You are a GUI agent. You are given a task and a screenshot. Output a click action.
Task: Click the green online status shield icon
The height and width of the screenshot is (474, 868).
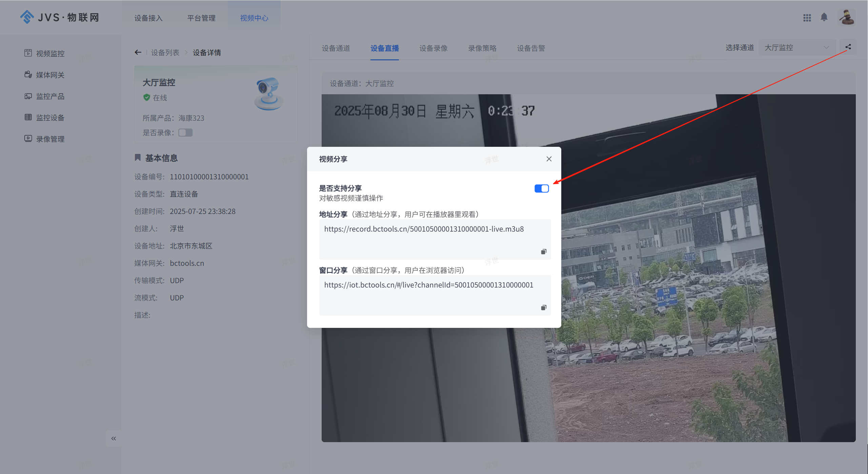(x=147, y=97)
